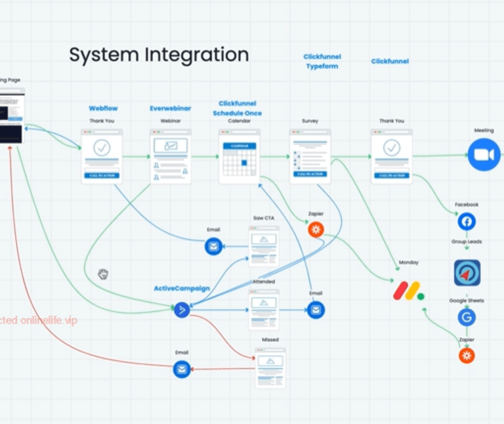Select the Clickfunnel Schedule Once label
Image resolution: width=504 pixels, height=424 pixels.
pos(237,108)
